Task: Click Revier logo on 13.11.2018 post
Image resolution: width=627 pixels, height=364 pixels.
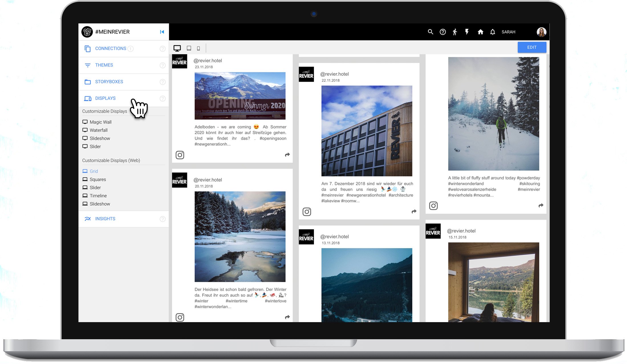Action: click(306, 237)
